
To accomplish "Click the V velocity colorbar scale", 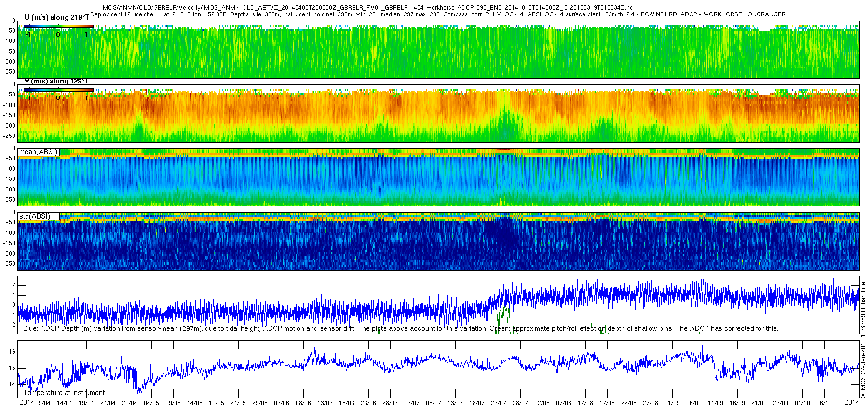I will click(x=58, y=90).
